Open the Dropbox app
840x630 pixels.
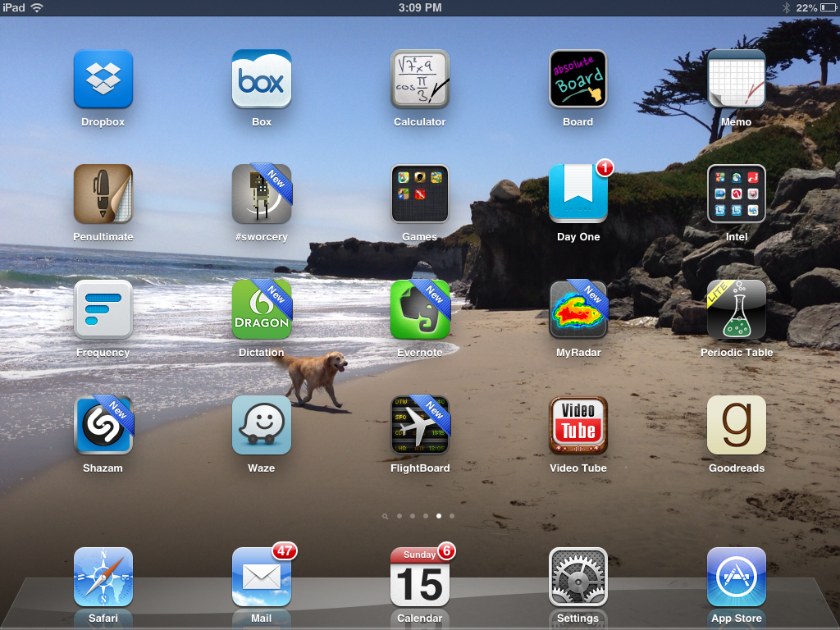pos(103,79)
